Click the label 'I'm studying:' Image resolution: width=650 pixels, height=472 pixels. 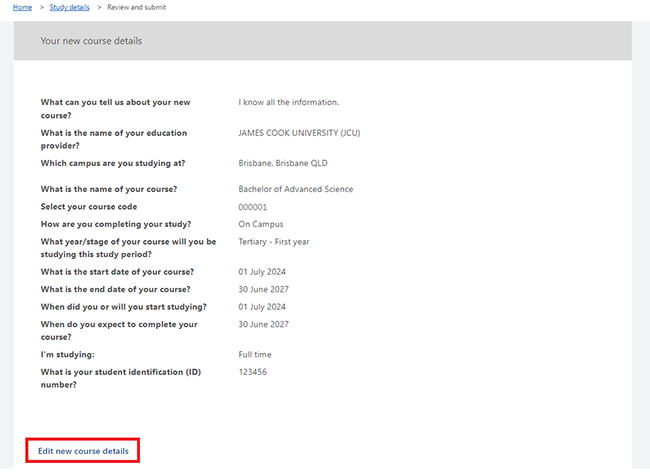(68, 355)
